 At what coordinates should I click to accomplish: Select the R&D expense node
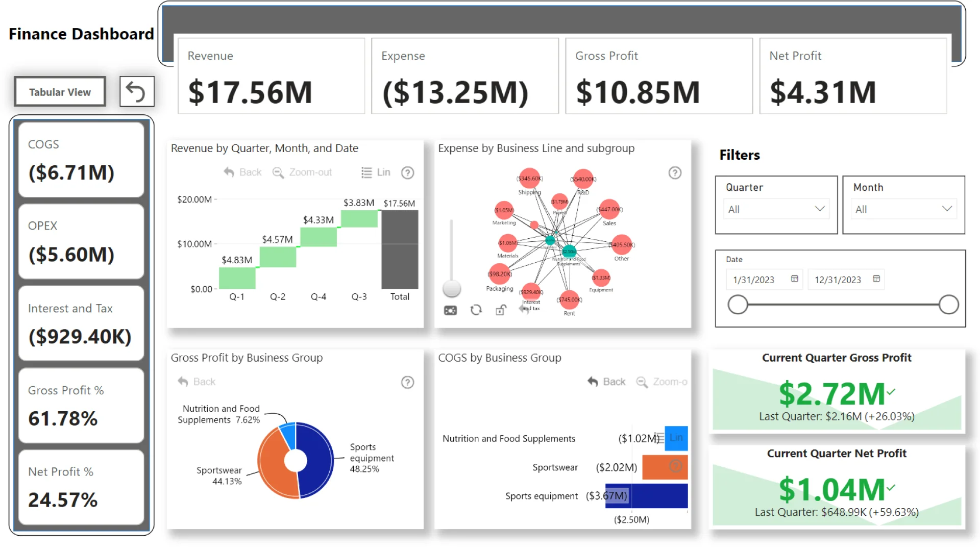(x=583, y=179)
